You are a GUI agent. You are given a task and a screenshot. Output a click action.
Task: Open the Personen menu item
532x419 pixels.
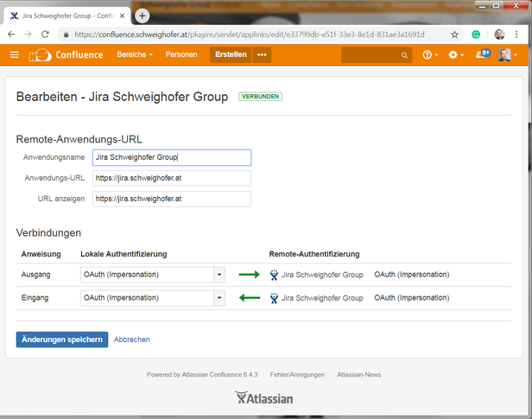[x=181, y=54]
